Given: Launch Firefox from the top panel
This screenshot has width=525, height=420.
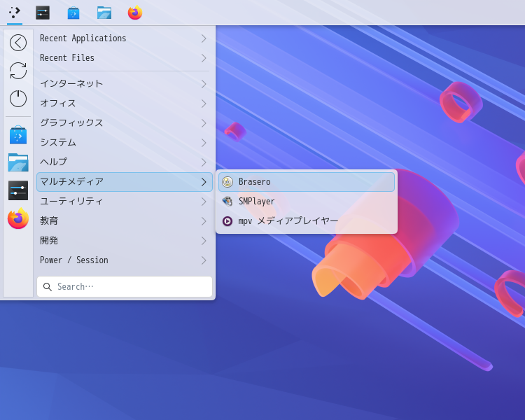Looking at the screenshot, I should click(135, 13).
